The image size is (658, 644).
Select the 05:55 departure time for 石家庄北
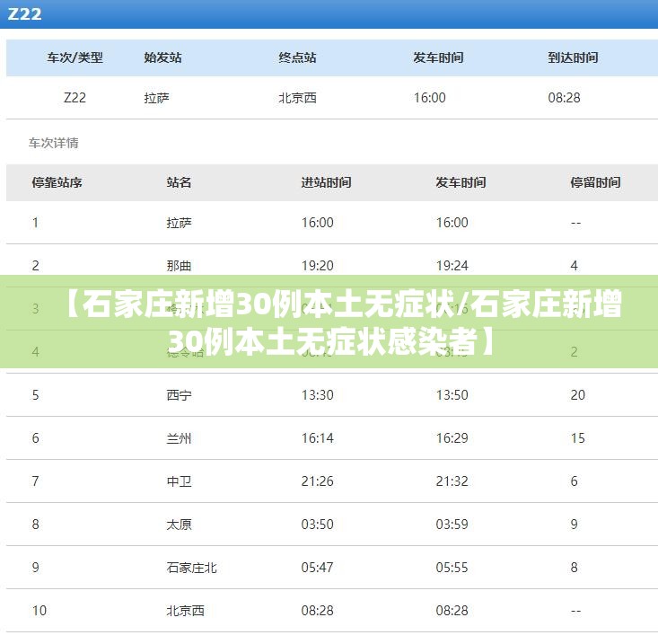(x=452, y=568)
